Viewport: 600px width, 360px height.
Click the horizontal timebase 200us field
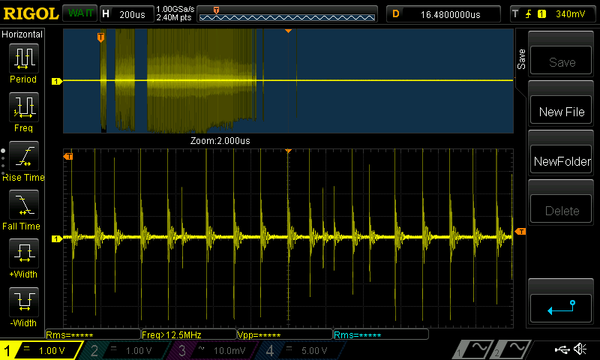[x=127, y=14]
